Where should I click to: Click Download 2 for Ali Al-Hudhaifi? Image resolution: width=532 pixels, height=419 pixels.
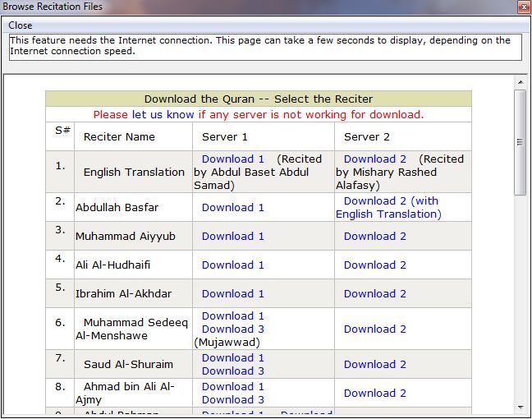(x=375, y=265)
